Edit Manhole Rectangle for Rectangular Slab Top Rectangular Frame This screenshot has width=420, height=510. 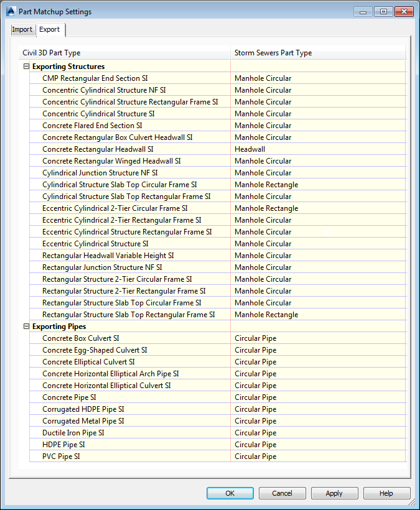pyautogui.click(x=318, y=315)
